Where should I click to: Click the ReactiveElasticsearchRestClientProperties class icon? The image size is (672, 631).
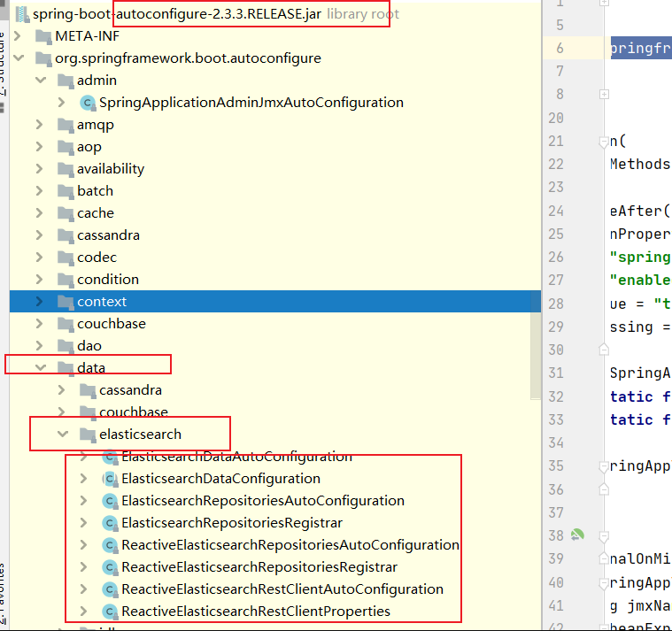(x=110, y=612)
